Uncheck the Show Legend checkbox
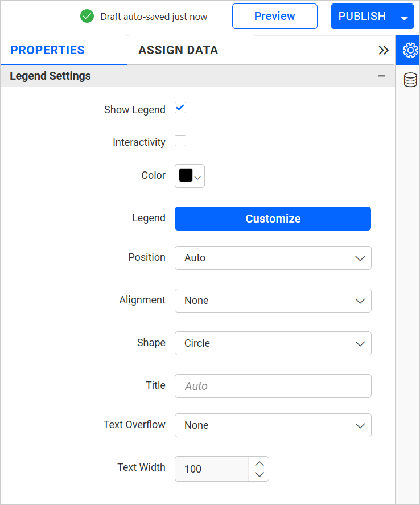Screen dimensions: 420x505 (180, 108)
